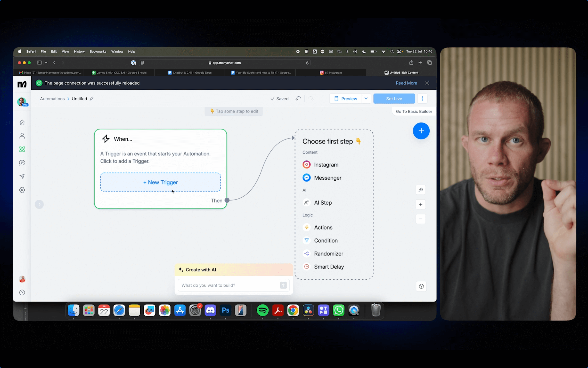Choose Condition as first step
The width and height of the screenshot is (588, 368).
320,241
